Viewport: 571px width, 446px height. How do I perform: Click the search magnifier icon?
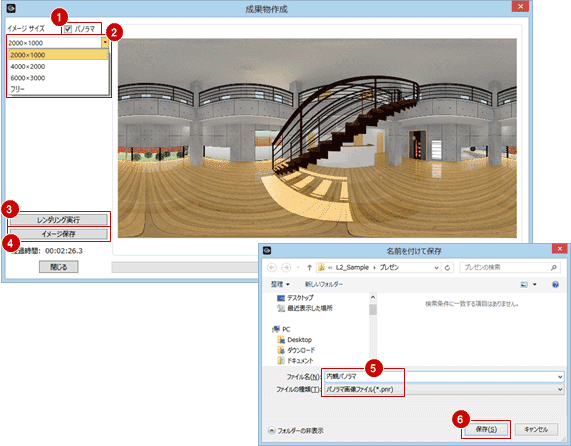[554, 268]
